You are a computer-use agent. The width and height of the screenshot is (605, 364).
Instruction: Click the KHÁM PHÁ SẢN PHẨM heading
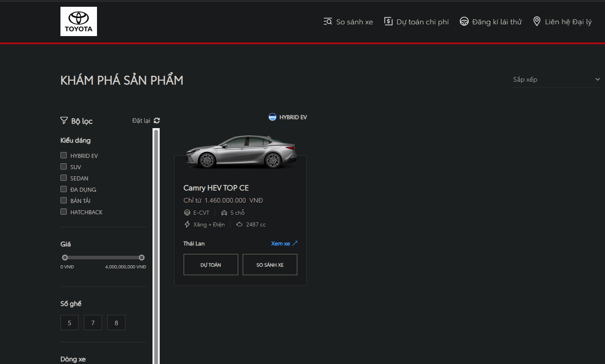point(122,80)
